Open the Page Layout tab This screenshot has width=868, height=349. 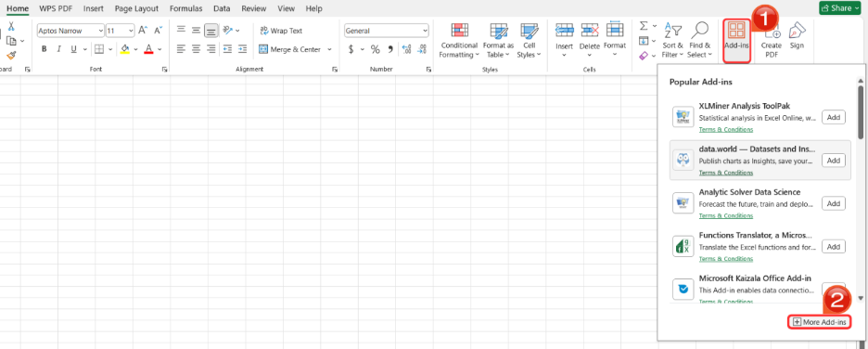coord(136,8)
